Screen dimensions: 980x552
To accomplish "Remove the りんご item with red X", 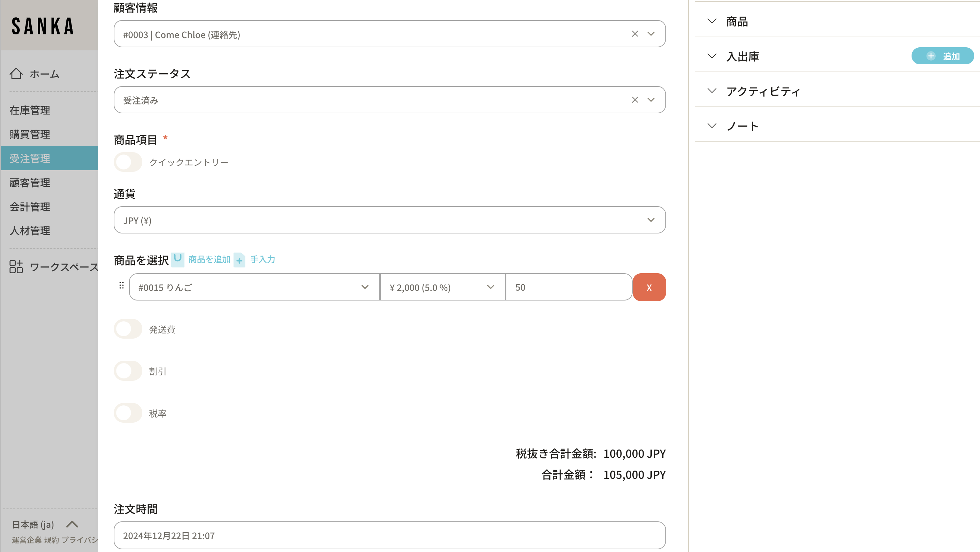I will [649, 288].
